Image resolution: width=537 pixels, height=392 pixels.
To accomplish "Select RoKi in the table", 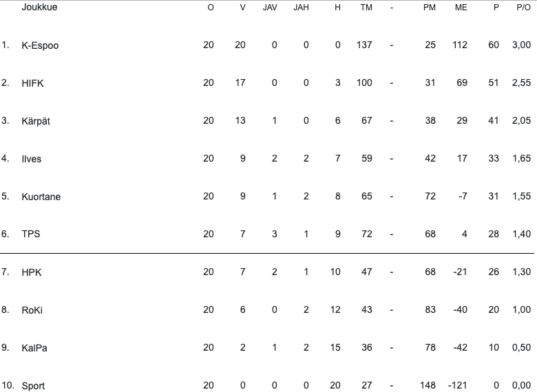I will (x=32, y=310).
